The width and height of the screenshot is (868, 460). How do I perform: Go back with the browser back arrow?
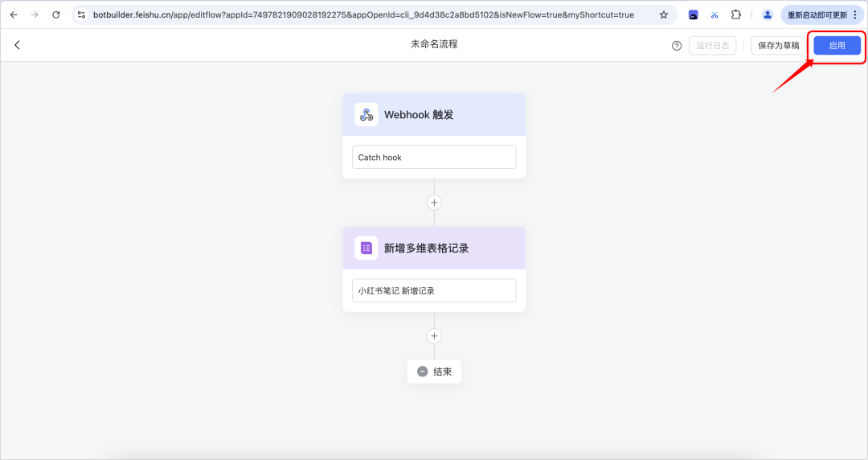pos(14,15)
